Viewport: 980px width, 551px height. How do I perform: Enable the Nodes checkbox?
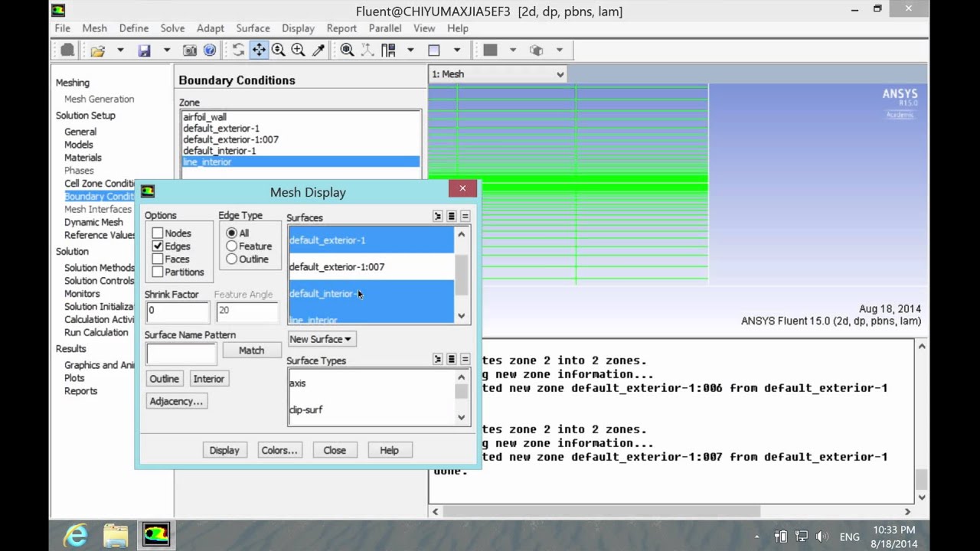point(158,233)
